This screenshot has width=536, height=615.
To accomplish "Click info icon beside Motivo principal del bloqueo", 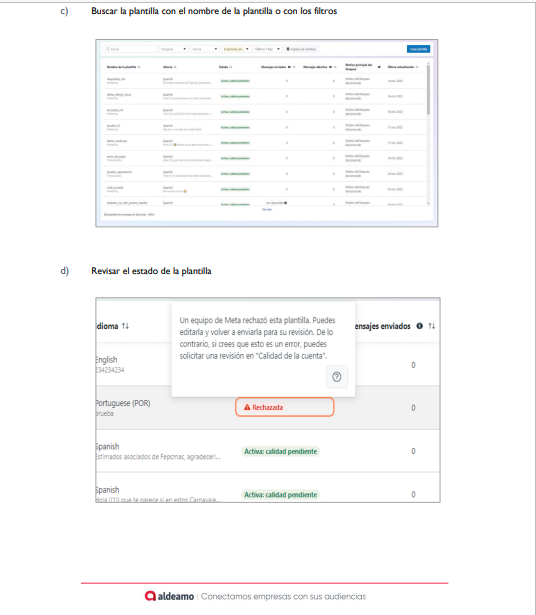I will tap(379, 67).
